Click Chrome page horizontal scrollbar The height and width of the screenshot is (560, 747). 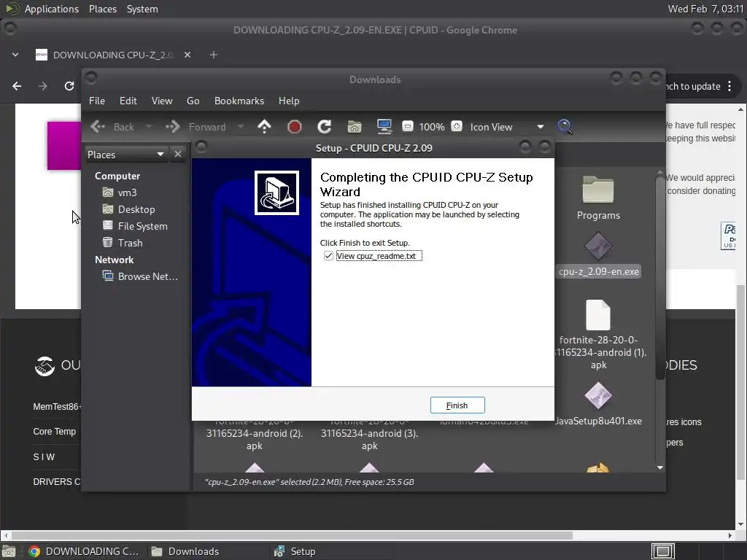[x=292, y=535]
